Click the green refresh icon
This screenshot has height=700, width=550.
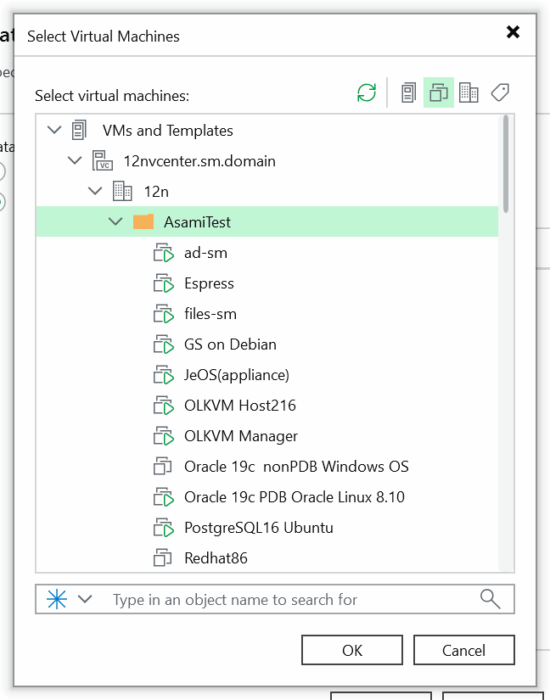[x=367, y=93]
